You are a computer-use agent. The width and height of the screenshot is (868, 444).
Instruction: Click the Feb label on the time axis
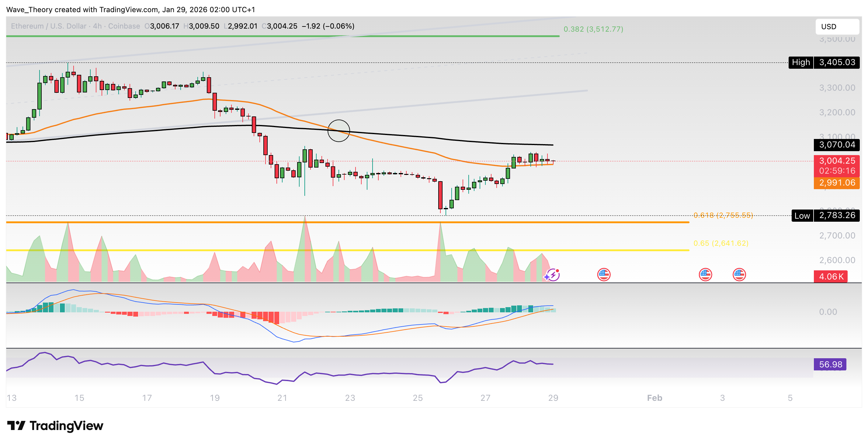[654, 397]
